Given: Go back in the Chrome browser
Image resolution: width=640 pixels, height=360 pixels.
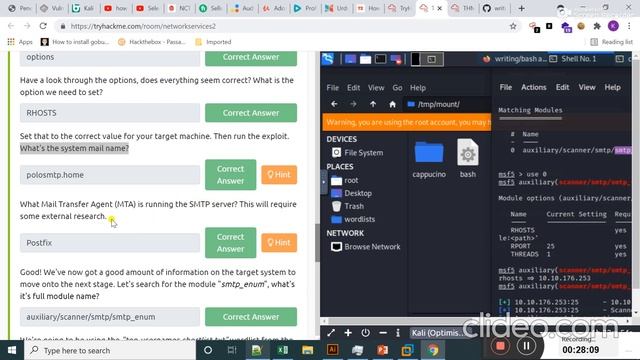Looking at the screenshot, I should [11, 26].
